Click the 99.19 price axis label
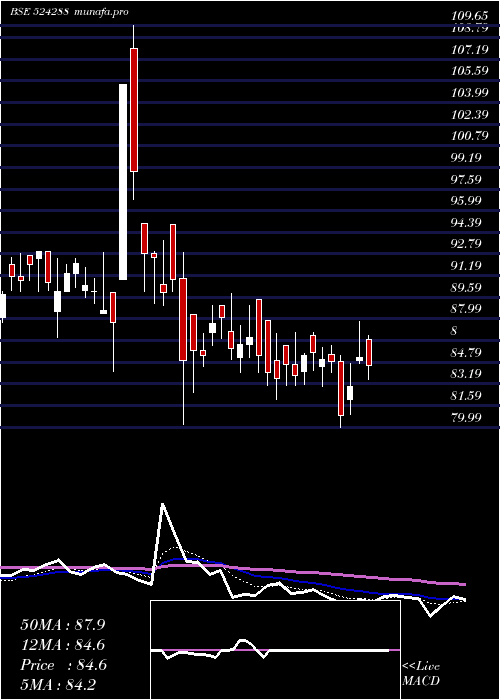 click(x=467, y=158)
